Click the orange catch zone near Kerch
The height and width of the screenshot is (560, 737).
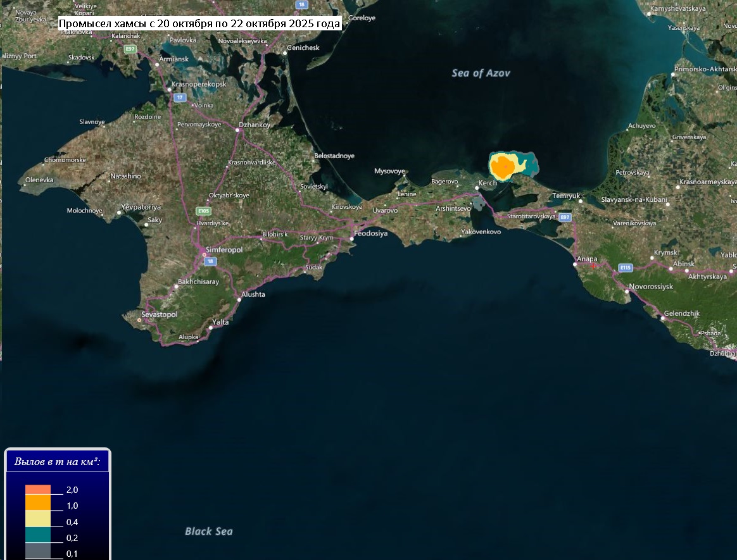[503, 168]
